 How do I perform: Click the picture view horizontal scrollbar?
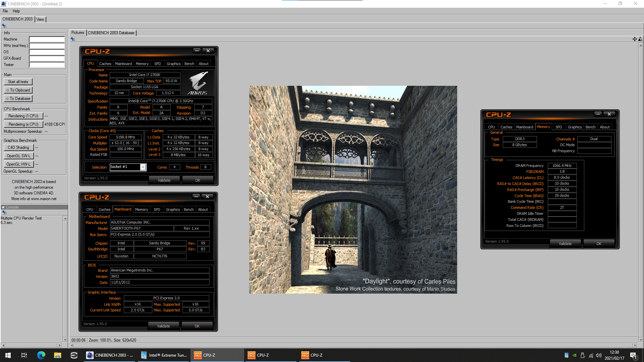point(353,345)
